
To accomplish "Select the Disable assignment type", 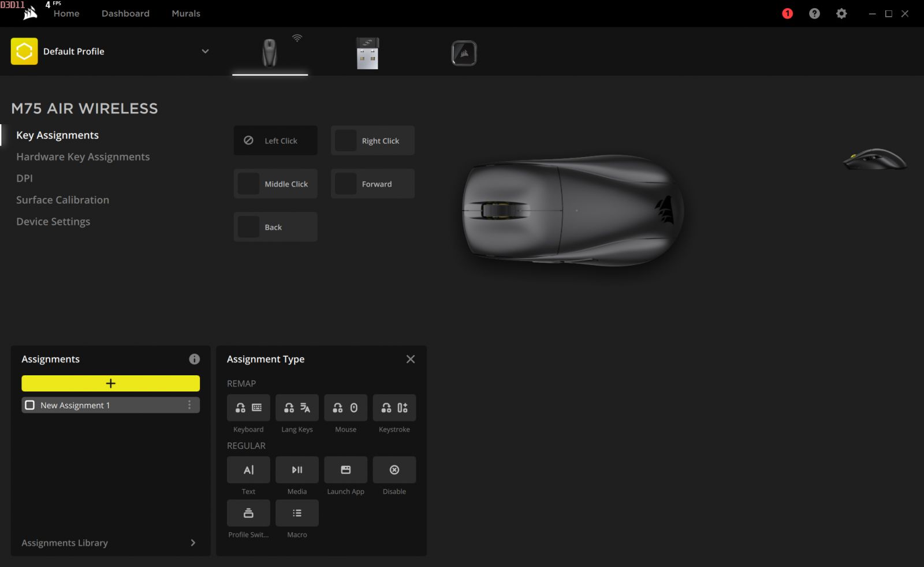I will click(x=394, y=469).
